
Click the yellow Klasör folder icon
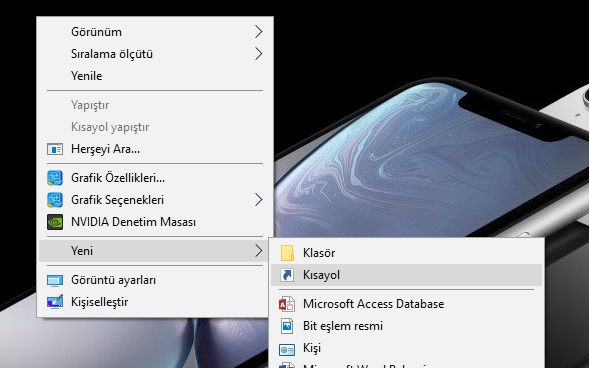click(287, 253)
